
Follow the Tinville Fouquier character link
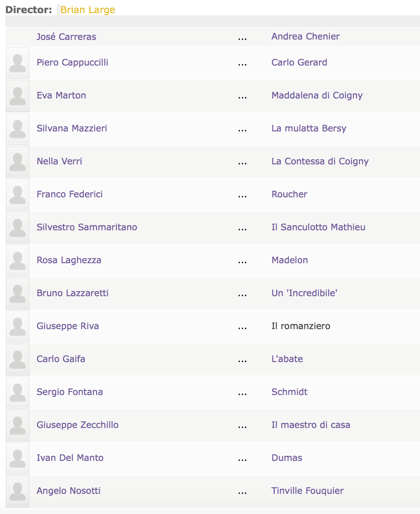pyautogui.click(x=307, y=491)
